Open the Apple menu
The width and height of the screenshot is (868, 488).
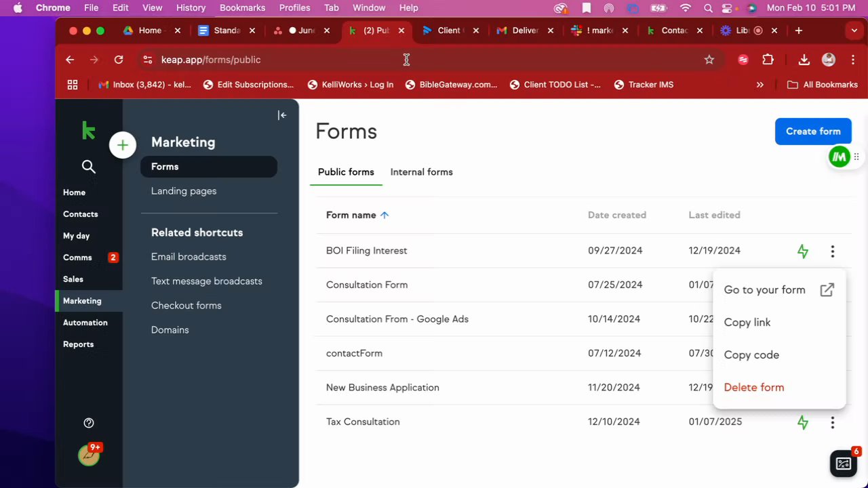pos(18,8)
